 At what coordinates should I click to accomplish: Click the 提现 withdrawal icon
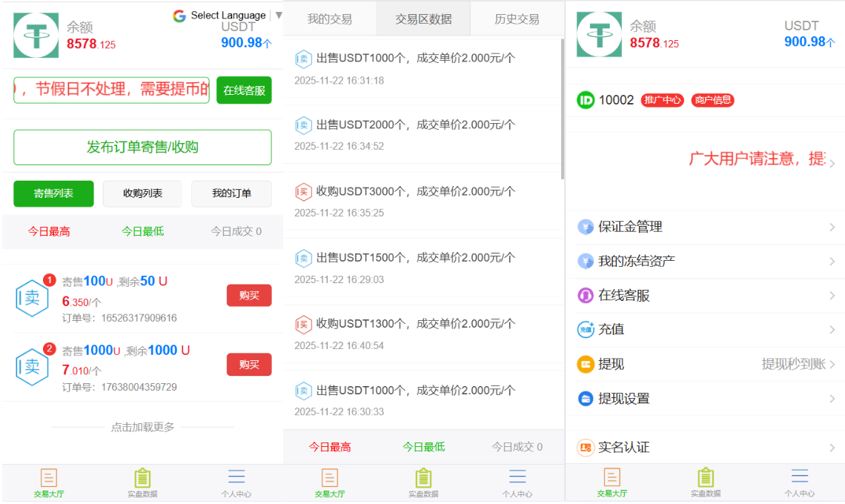(586, 364)
